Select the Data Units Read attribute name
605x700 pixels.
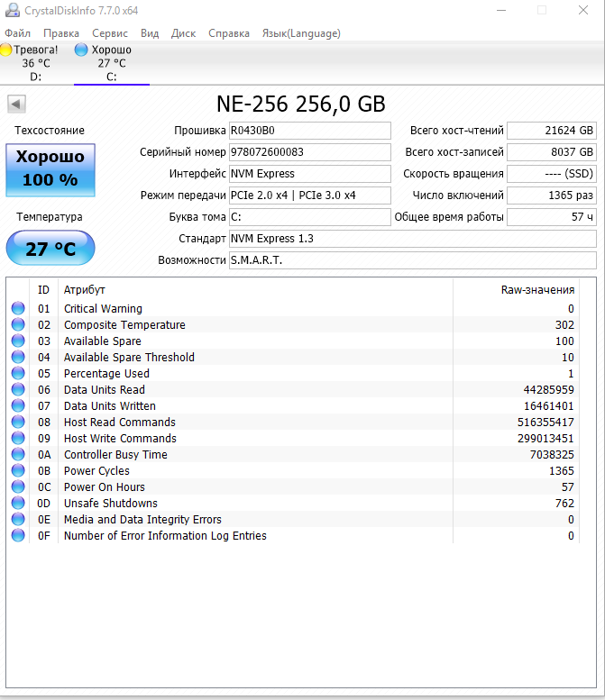coord(105,390)
